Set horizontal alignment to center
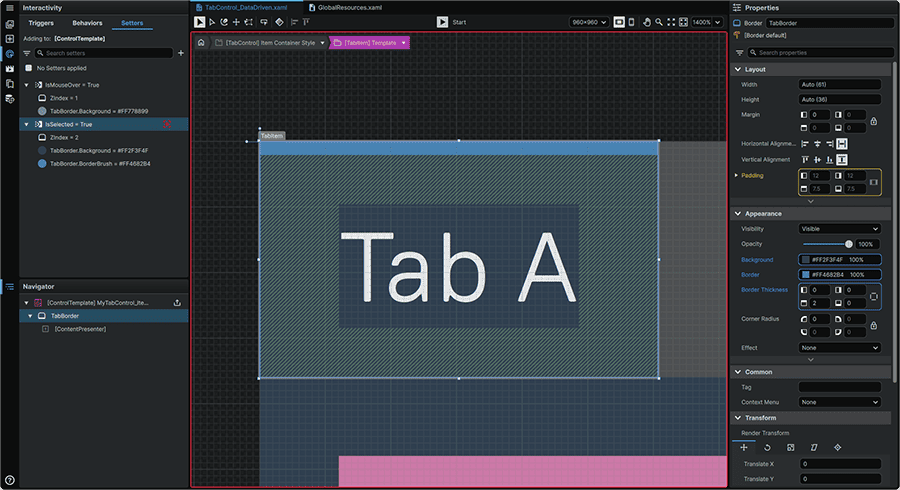The image size is (900, 490). (x=817, y=144)
